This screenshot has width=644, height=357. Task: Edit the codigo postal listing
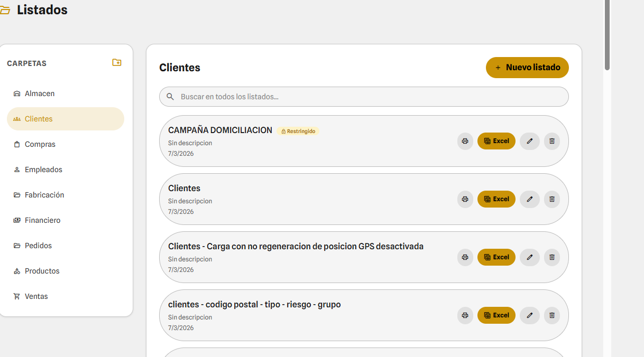coord(530,315)
